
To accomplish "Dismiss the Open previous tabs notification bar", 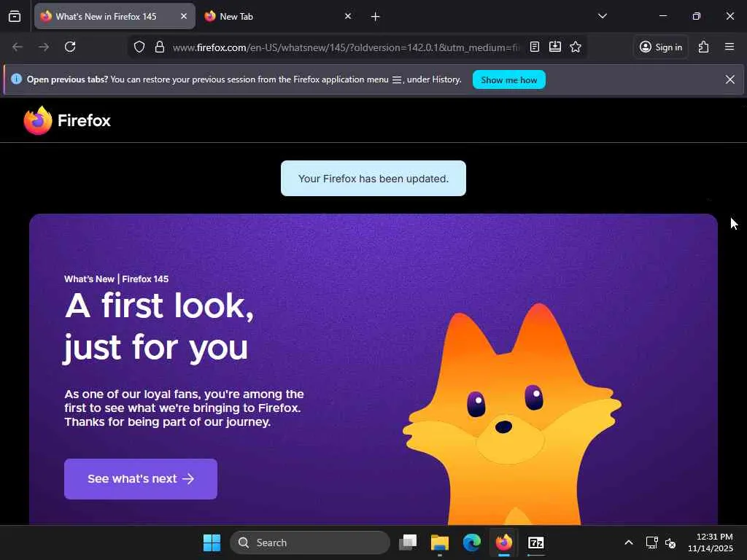I will [729, 79].
